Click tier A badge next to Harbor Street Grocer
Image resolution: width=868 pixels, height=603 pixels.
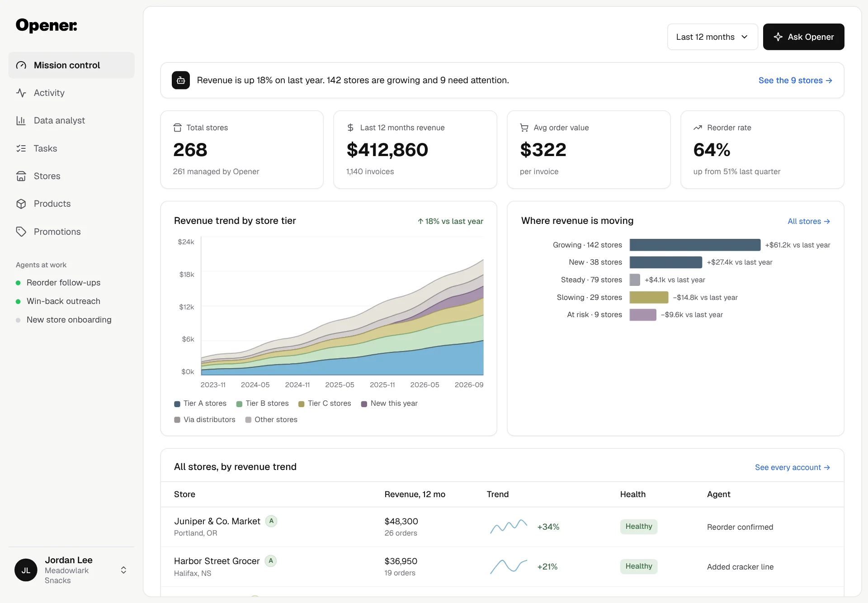[271, 560]
